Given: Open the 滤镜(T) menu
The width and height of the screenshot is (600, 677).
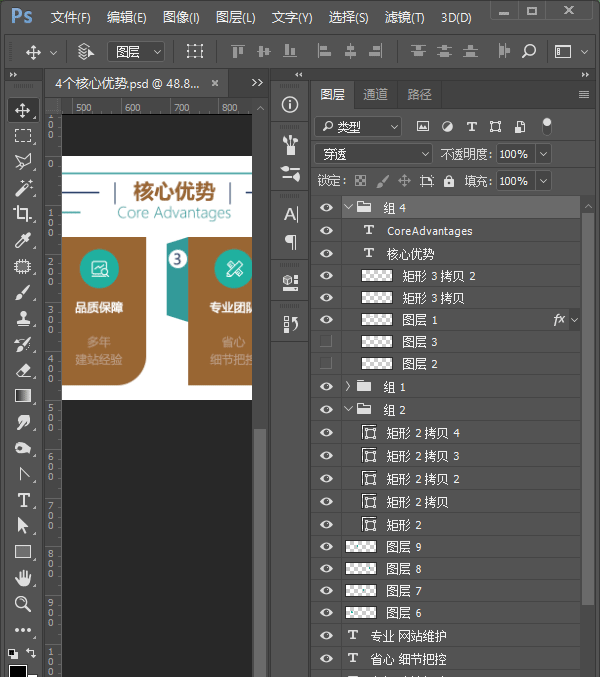Looking at the screenshot, I should click(404, 18).
